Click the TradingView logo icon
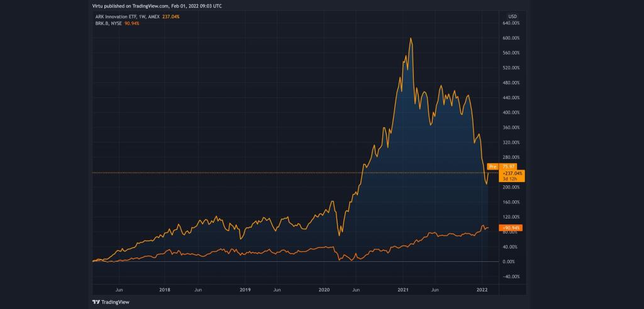644x309 pixels. tap(96, 302)
